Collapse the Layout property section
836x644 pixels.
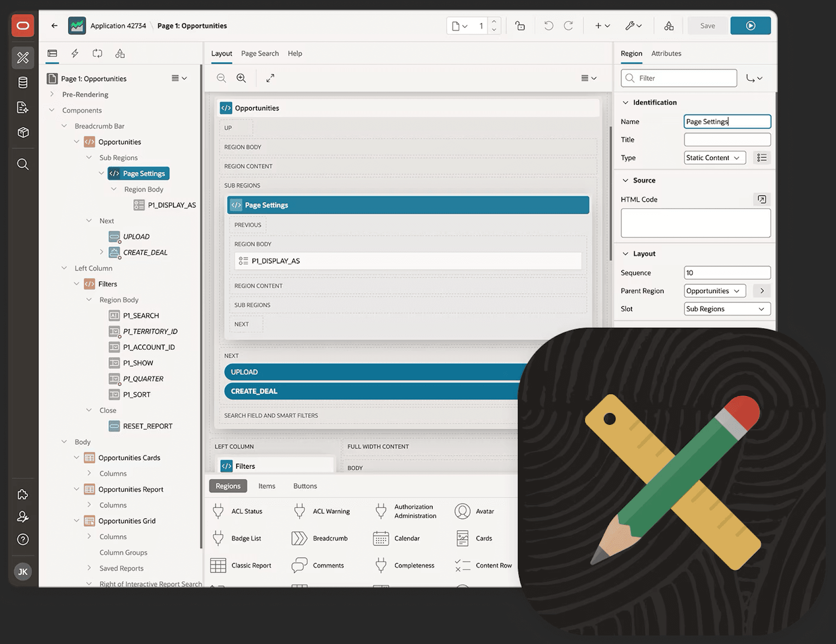click(x=625, y=254)
